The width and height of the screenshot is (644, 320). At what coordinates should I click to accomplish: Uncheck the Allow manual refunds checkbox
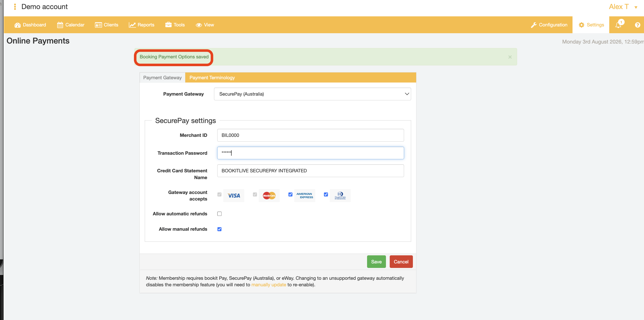click(220, 229)
